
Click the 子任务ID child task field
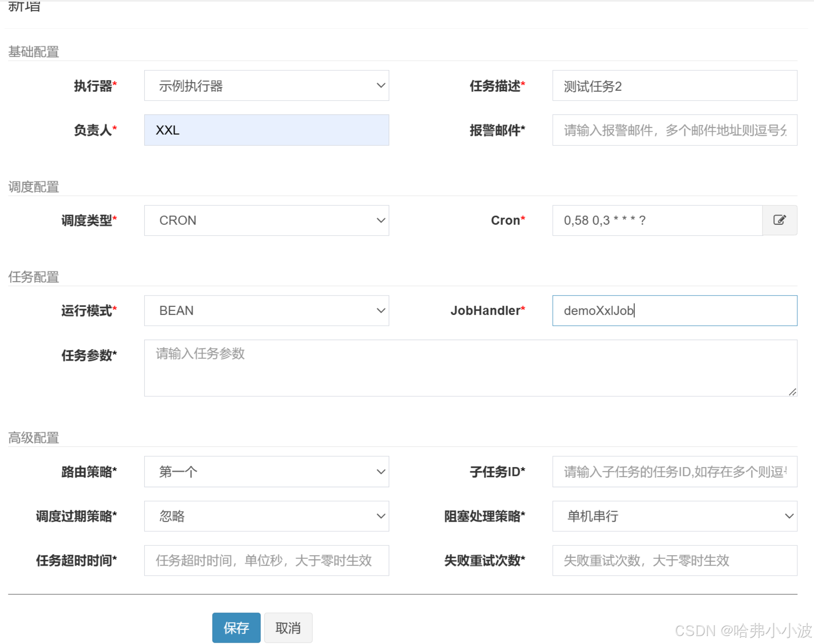click(674, 472)
